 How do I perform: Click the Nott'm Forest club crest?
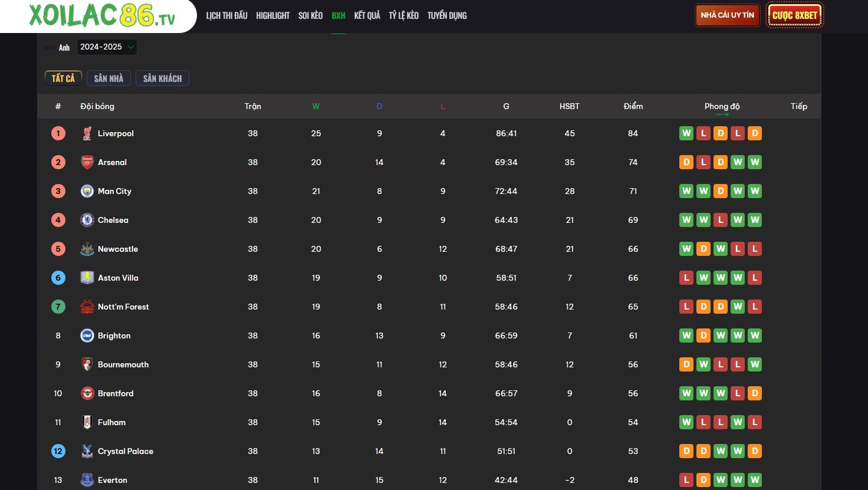point(87,307)
